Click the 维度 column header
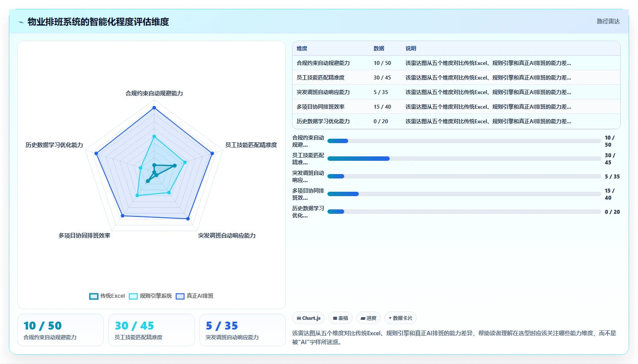 click(x=302, y=48)
